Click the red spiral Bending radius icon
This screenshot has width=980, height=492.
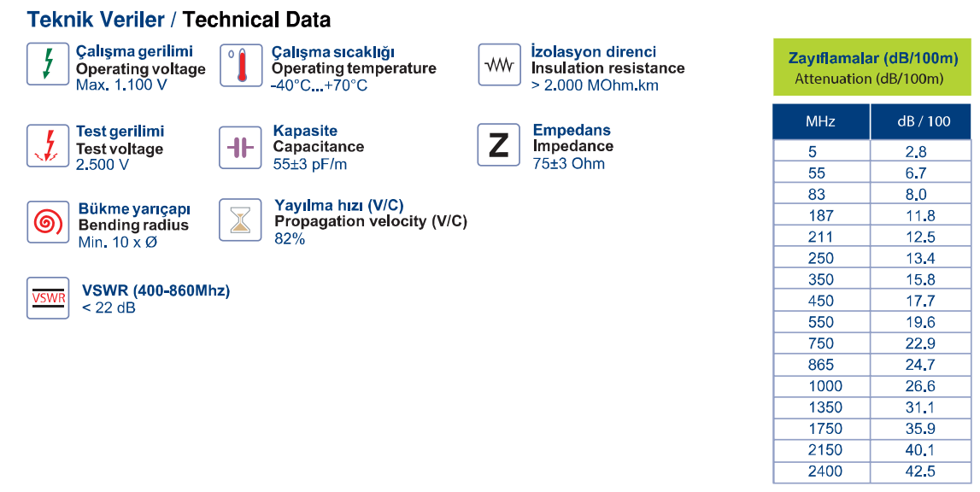coord(48,222)
